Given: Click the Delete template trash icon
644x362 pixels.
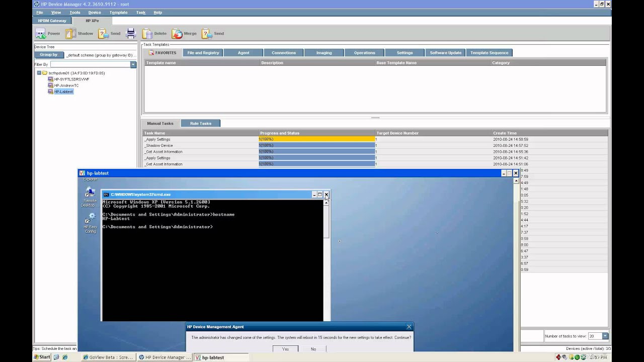Looking at the screenshot, I should (147, 34).
